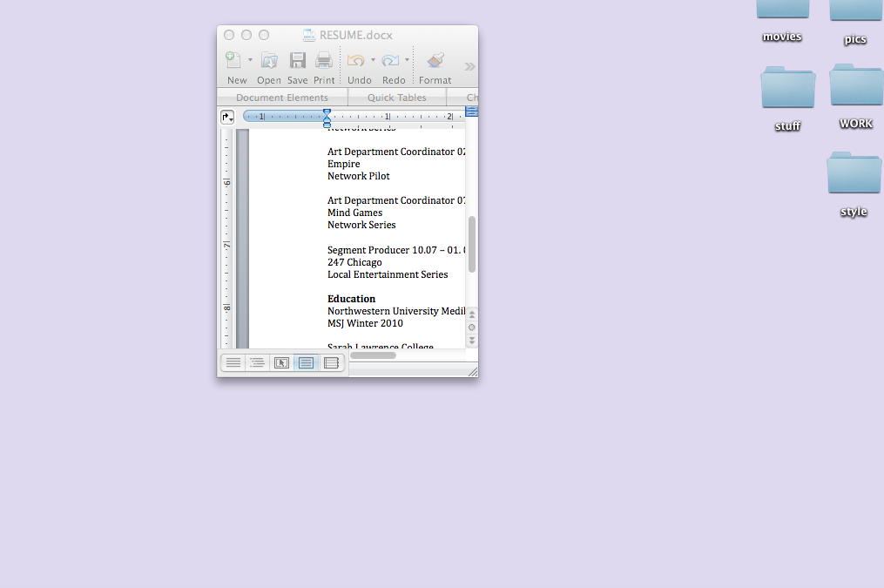Click 'Segment Producer 10.07' line

pos(396,250)
